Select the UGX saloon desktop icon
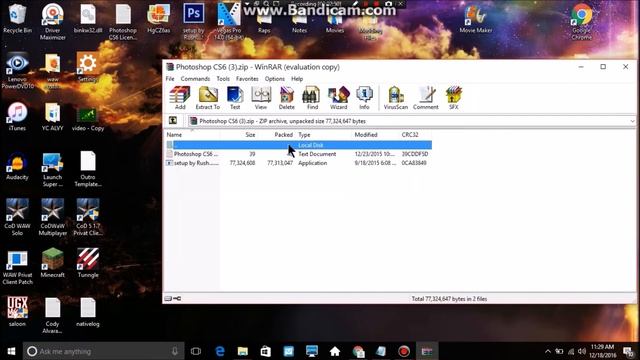 click(17, 312)
